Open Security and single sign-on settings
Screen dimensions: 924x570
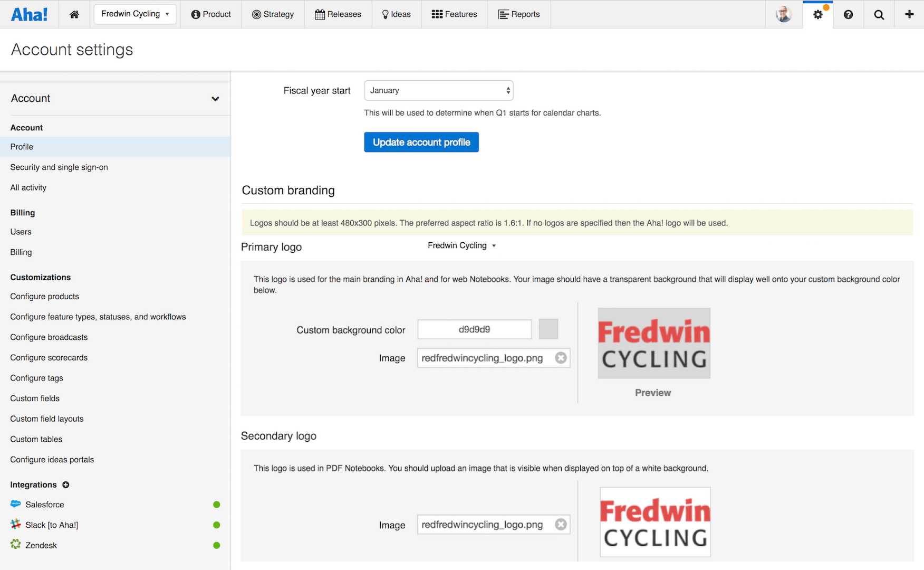click(59, 167)
